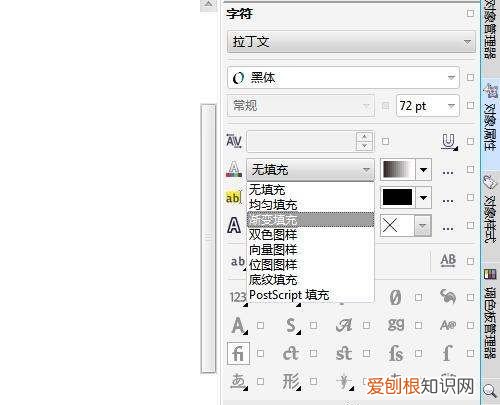Screen dimensions: 500x405
Task: Click the あ Asian glyph variants icon
Action: [x=239, y=381]
